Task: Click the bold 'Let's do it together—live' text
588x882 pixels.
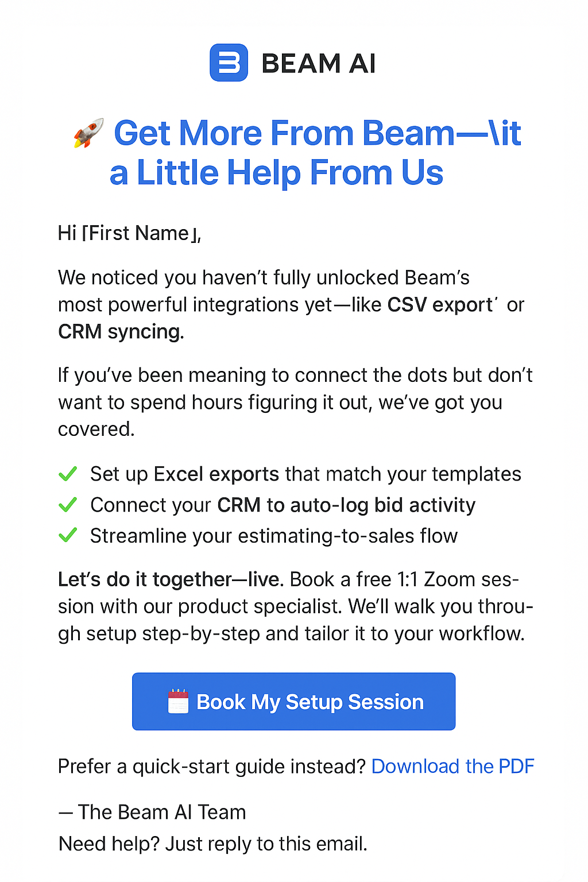Action: coord(171,580)
